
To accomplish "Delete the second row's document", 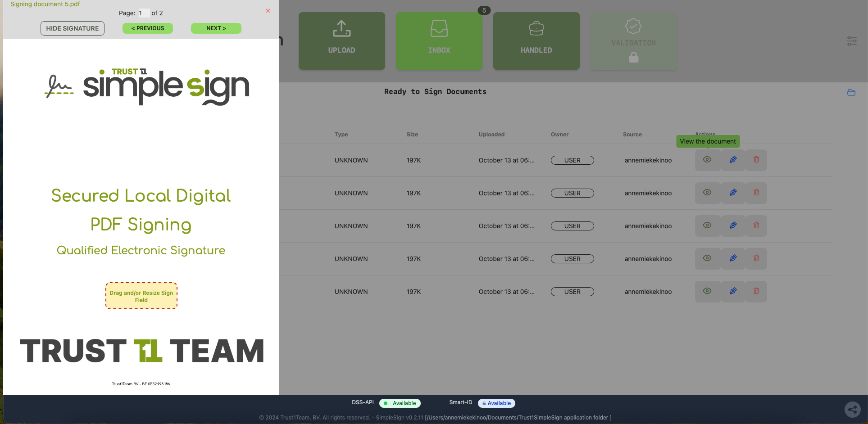I will click(756, 193).
